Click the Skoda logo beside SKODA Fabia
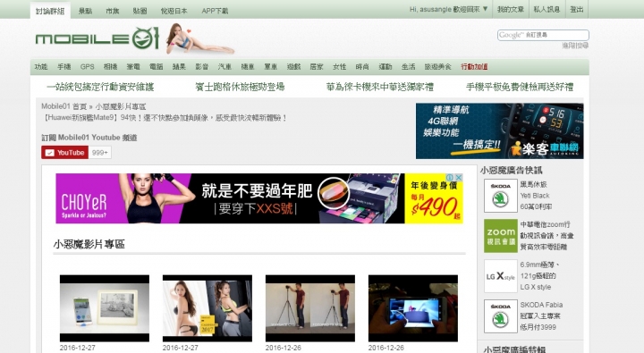Viewport: 644px width, 353px height. pos(500,316)
